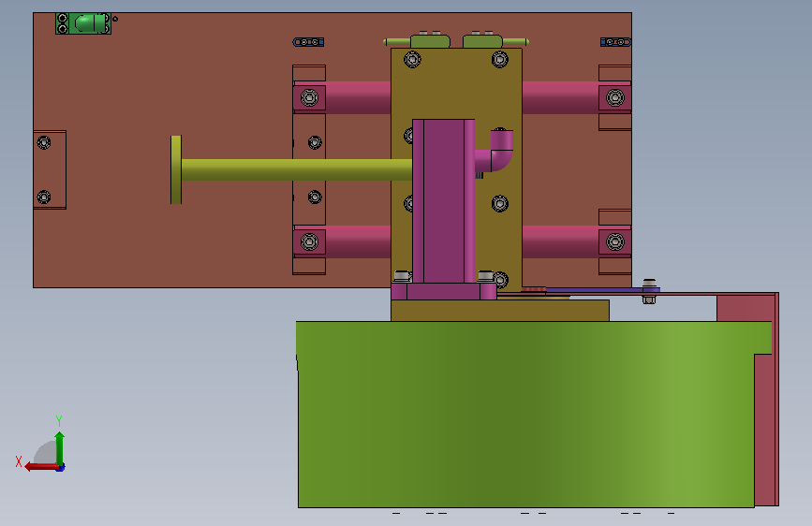Image resolution: width=812 pixels, height=526 pixels.
Task: Pick the hex bolt on the purple bar
Action: click(649, 291)
